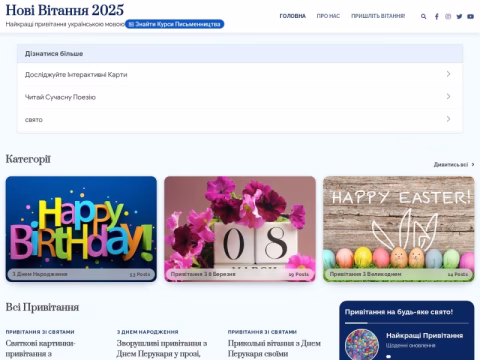Go to the ГОЛОВНА menu item
The height and width of the screenshot is (360, 480).
point(292,16)
